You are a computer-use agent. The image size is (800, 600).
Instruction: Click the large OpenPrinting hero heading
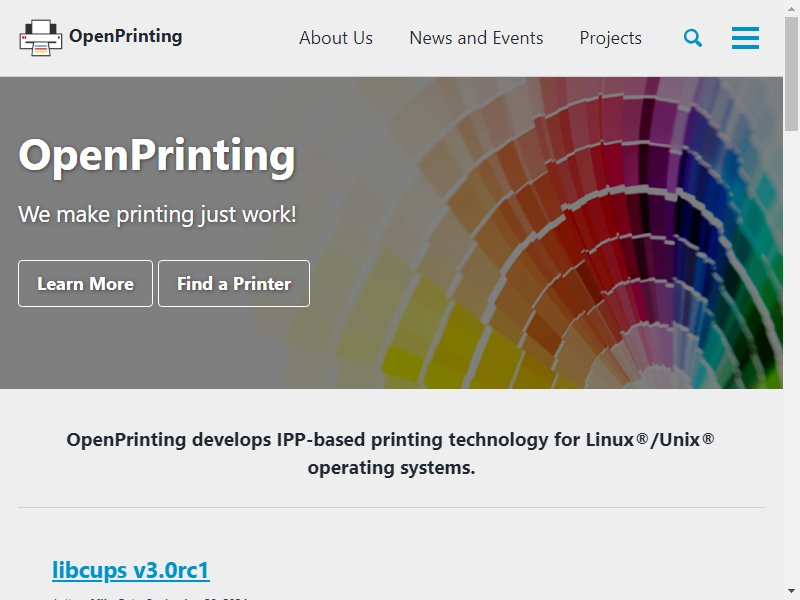(157, 156)
